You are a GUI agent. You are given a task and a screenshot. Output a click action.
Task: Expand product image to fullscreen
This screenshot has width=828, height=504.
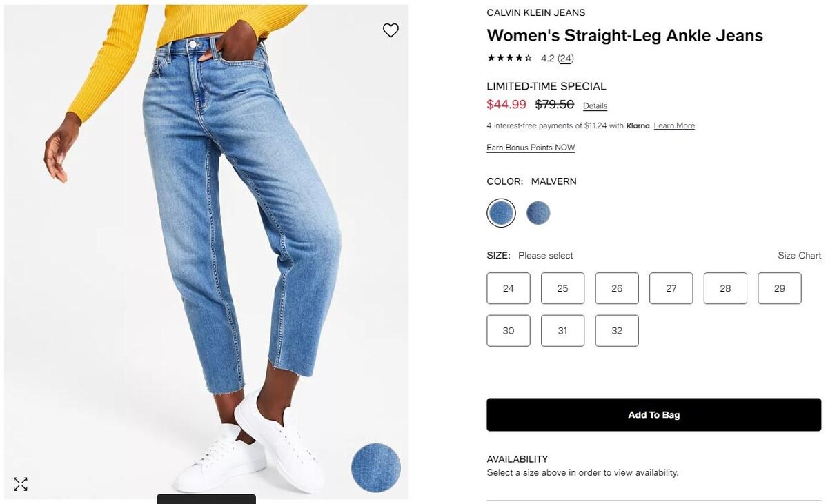point(21,484)
